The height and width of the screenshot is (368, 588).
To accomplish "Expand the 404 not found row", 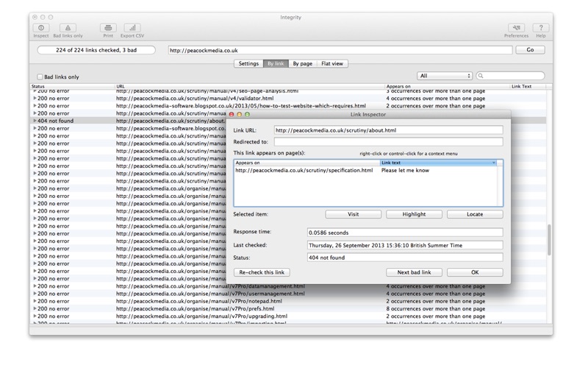I will coord(35,121).
